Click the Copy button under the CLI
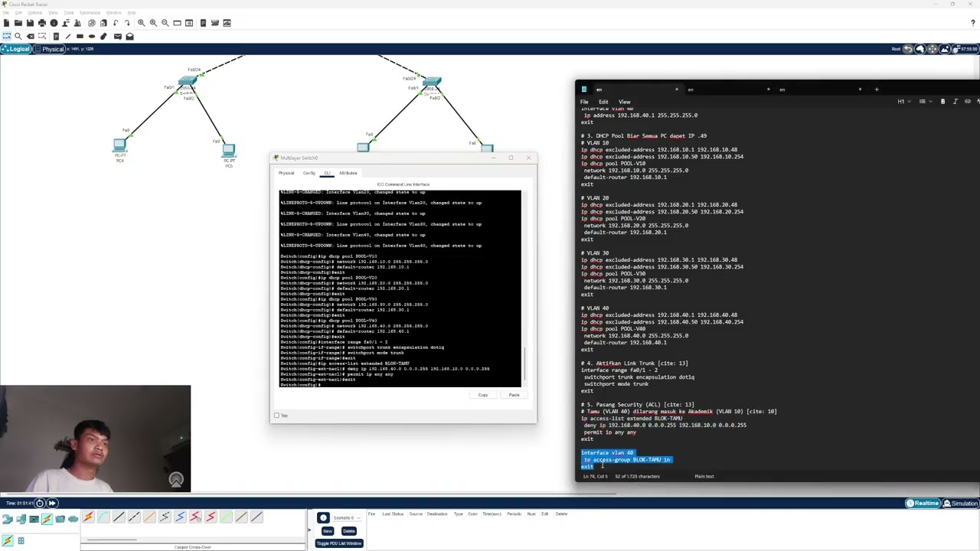 (483, 396)
